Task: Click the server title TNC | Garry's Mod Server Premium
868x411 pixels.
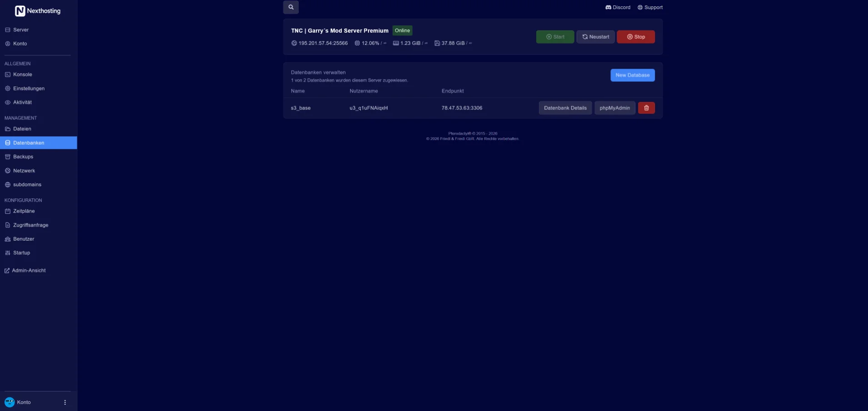Action: (x=340, y=31)
